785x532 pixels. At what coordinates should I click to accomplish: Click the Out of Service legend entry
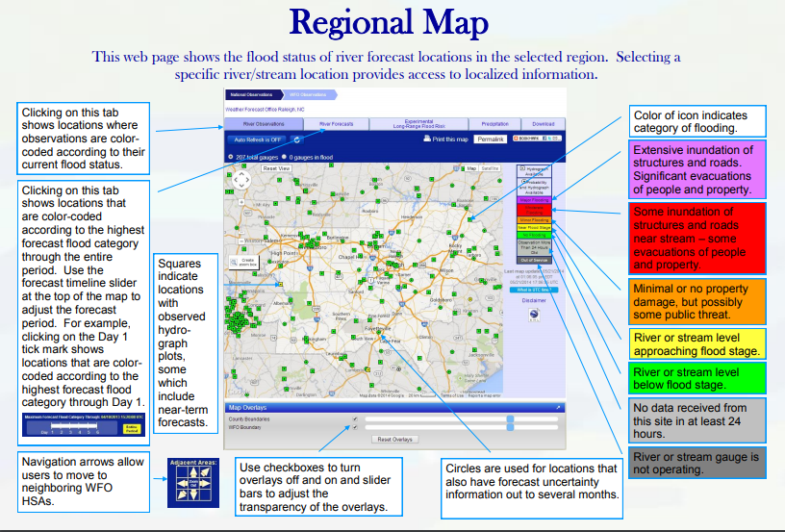pos(534,260)
